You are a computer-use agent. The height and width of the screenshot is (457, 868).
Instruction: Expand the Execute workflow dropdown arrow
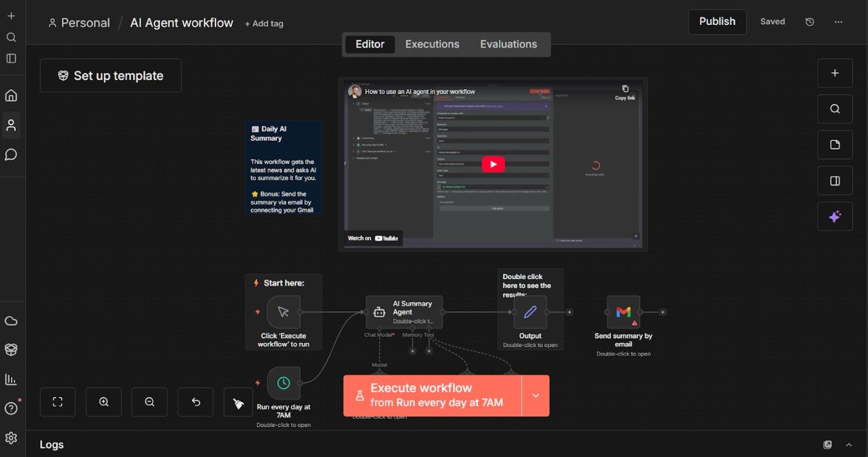tap(536, 396)
